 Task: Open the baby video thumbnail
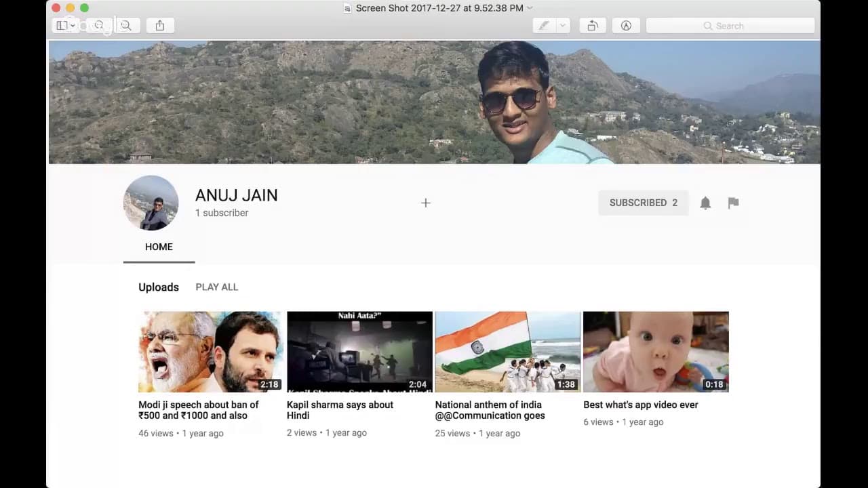pos(656,352)
